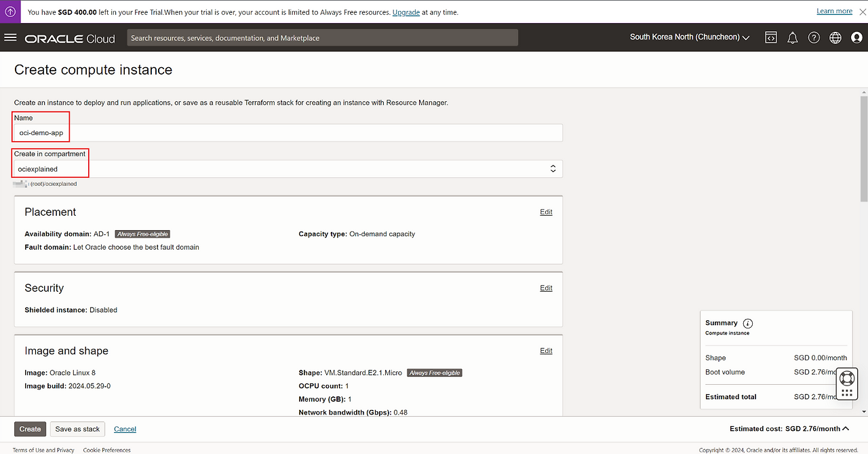This screenshot has width=868, height=454.
Task: Open the help question mark menu
Action: [x=814, y=38]
